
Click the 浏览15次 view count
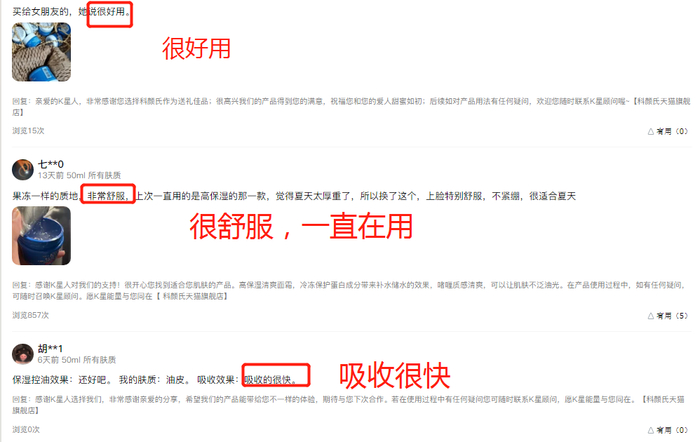tap(28, 130)
